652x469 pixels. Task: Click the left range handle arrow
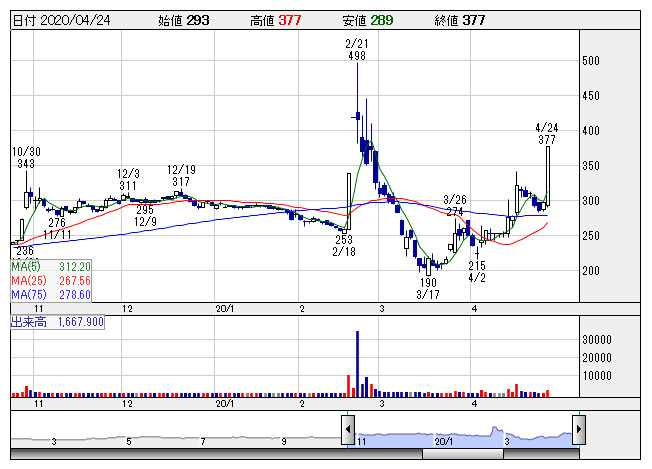click(x=348, y=430)
